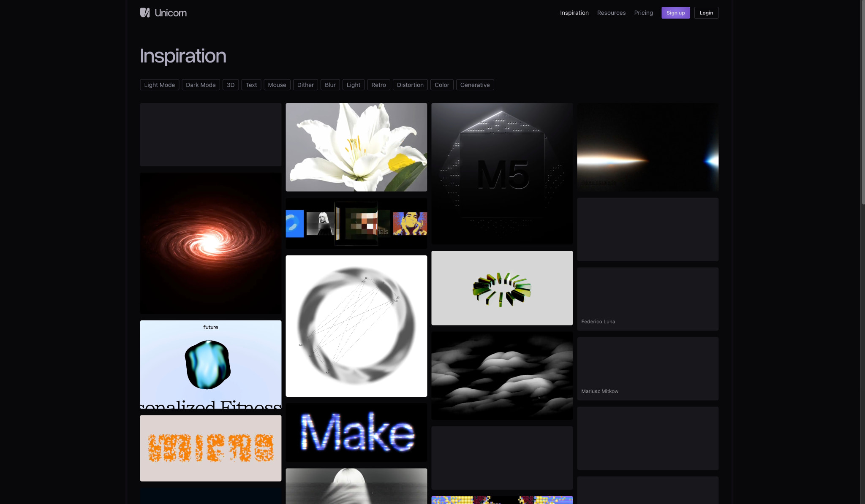Click the Unicorn wordmark text
The image size is (865, 504).
tap(171, 13)
